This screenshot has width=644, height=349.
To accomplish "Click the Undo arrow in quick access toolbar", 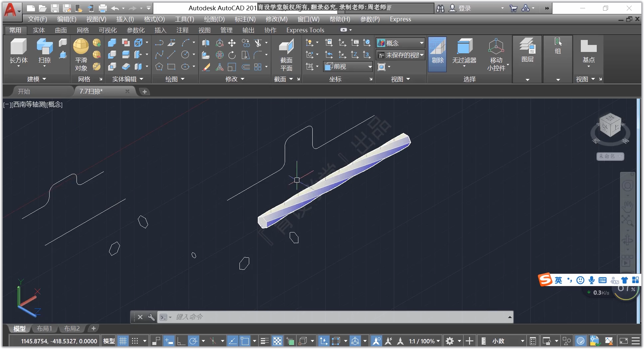I will tap(115, 8).
